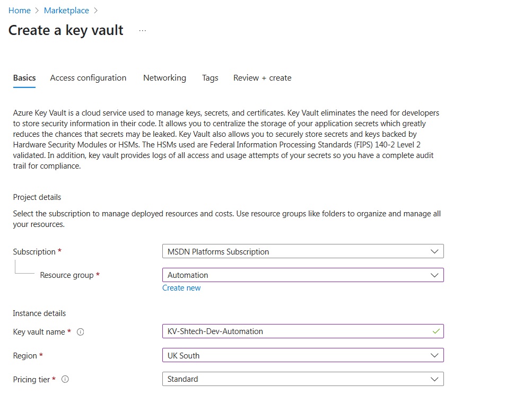The image size is (532, 403).
Task: Select the Review + create tab
Action: pyautogui.click(x=262, y=77)
